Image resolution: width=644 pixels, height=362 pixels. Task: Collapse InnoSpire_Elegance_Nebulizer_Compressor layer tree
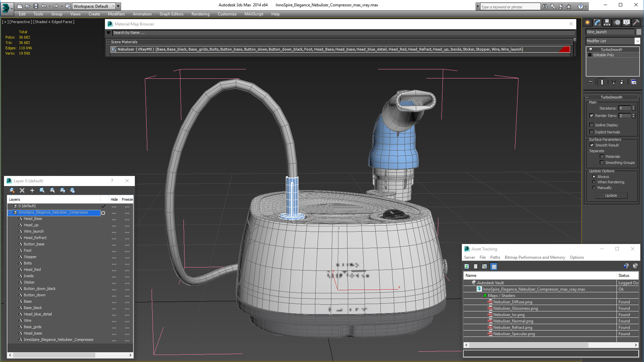[10, 213]
